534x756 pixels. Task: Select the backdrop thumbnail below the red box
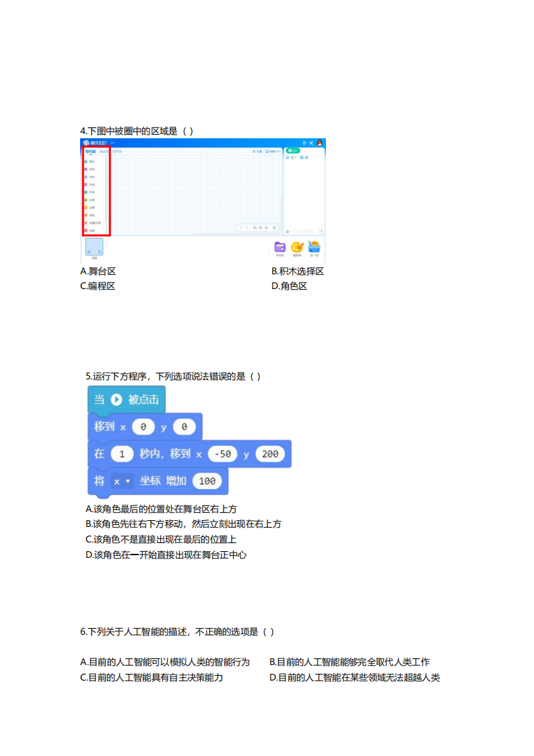click(x=94, y=247)
